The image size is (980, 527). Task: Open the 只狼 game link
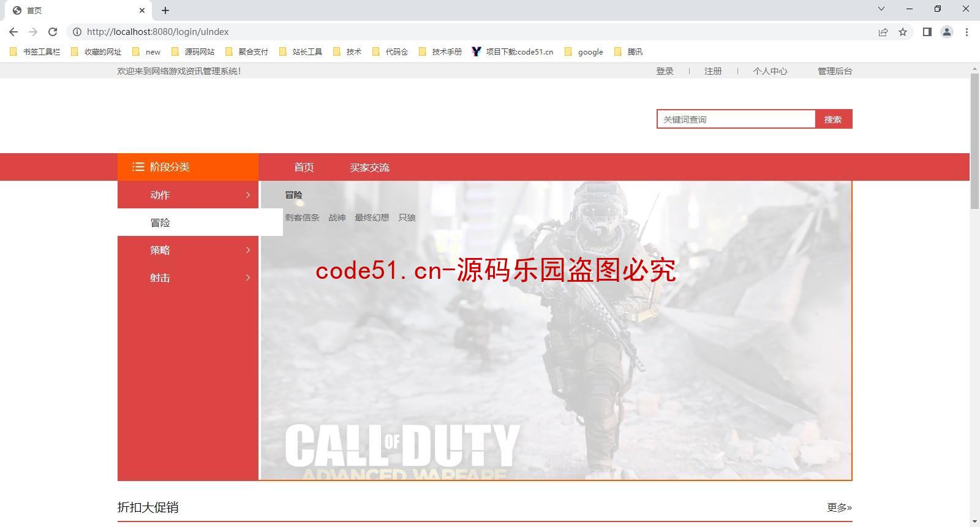[x=407, y=218]
